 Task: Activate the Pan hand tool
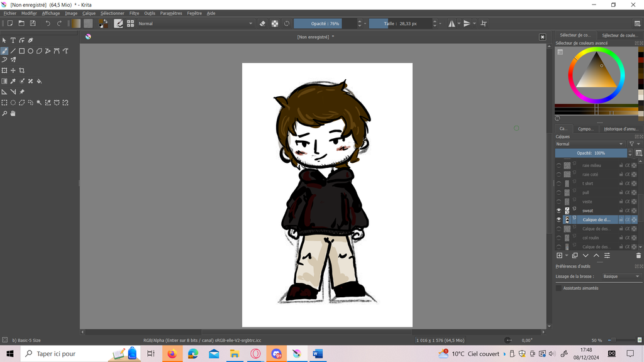13,114
